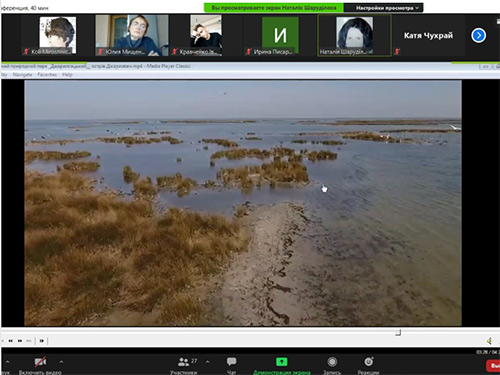Mute the player with the speaker icon
Viewport: 500px width, 375px height.
(x=489, y=341)
